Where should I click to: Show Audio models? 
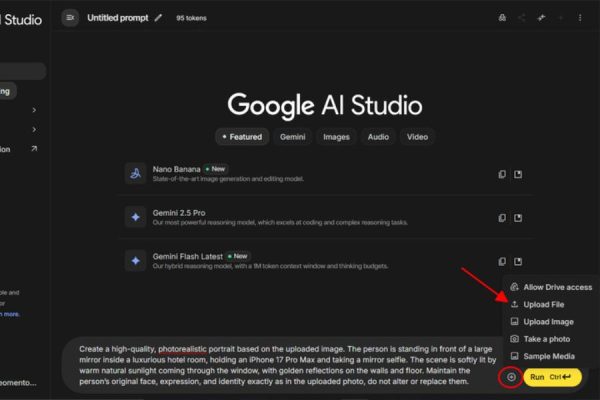[x=378, y=136]
